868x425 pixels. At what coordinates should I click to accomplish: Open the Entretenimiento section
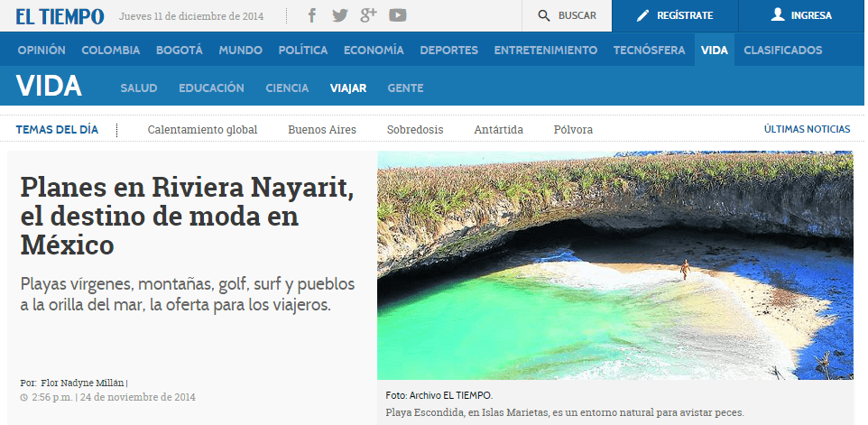[546, 50]
